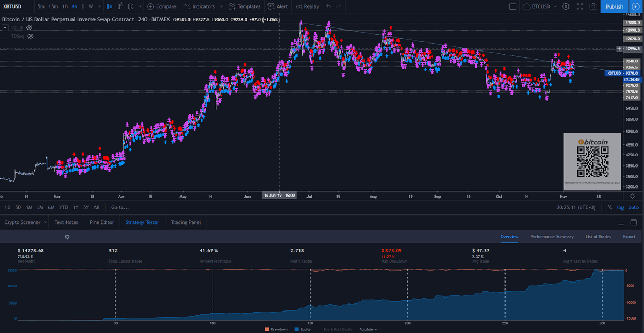Image resolution: width=644 pixels, height=333 pixels.
Task: Open the time axis settings gear
Action: pyautogui.click(x=633, y=196)
